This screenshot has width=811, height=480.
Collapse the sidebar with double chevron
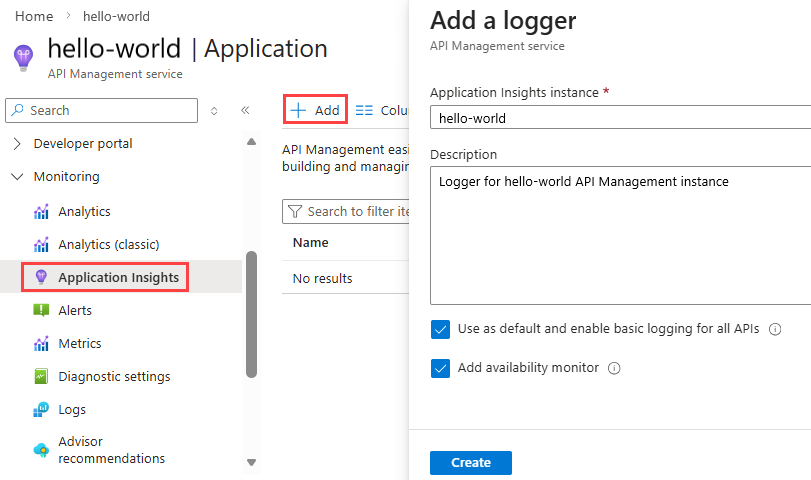tap(245, 110)
